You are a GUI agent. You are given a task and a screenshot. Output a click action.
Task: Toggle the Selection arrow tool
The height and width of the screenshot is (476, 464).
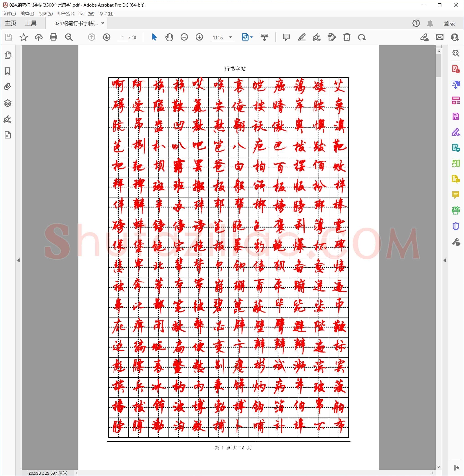pyautogui.click(x=154, y=37)
